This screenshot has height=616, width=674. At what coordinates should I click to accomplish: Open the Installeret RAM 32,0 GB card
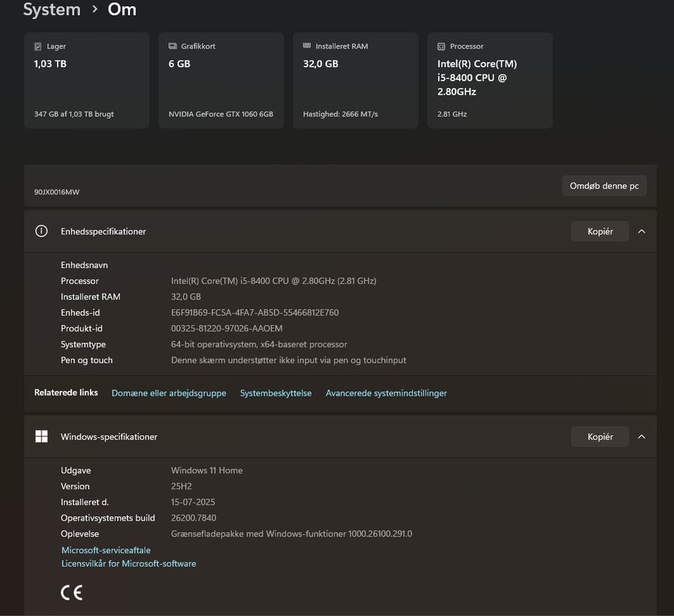(x=355, y=80)
